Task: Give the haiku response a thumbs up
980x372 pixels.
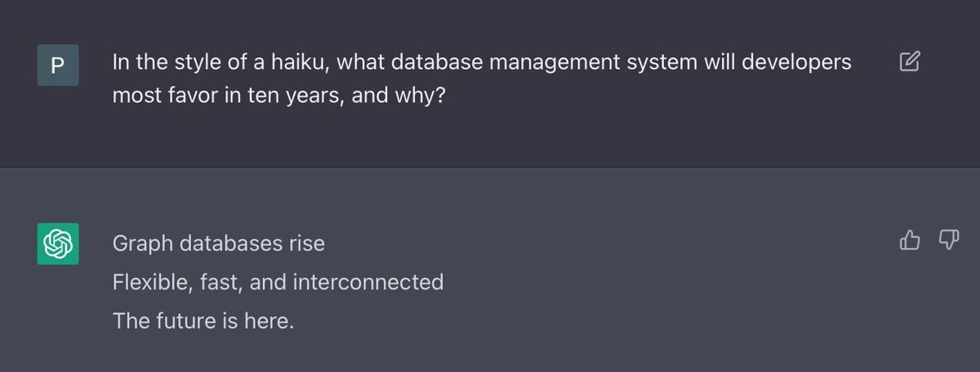Action: click(909, 240)
